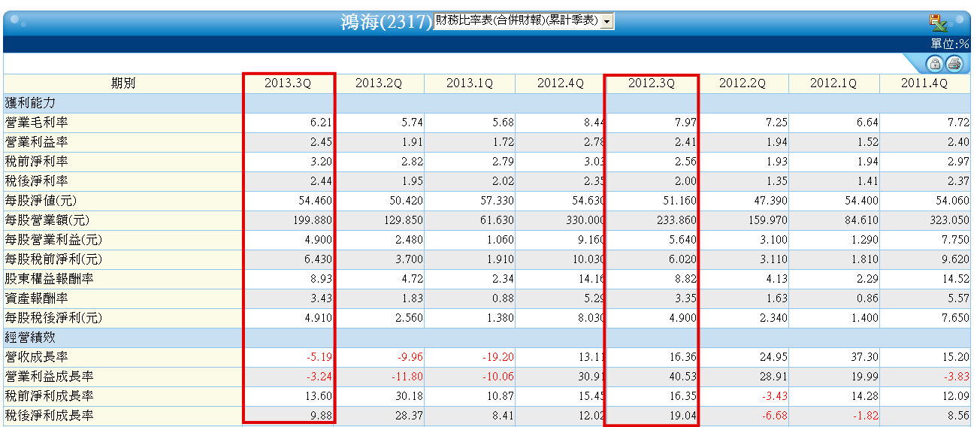Select 營業毛利率 value 7.72 for 2011.4Q

coord(957,122)
